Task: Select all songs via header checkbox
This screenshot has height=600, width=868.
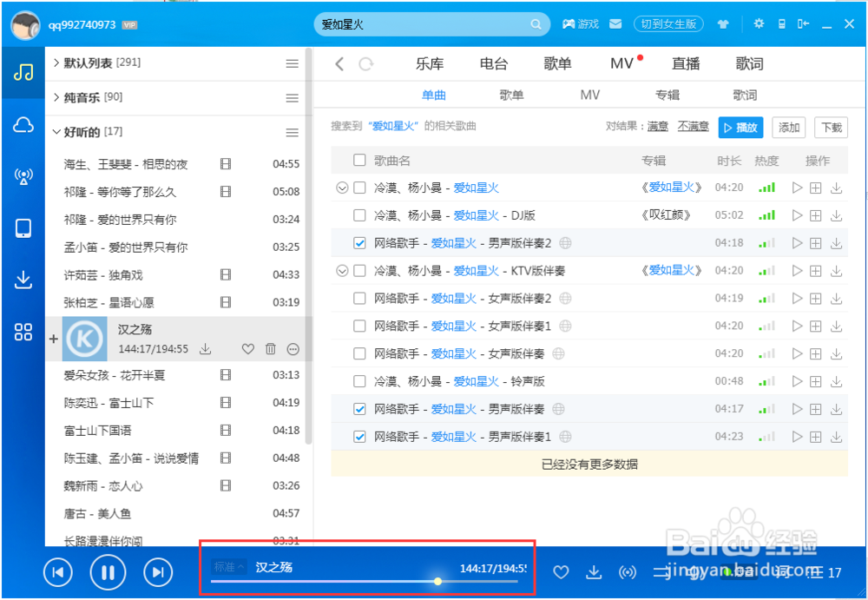Action: point(358,160)
